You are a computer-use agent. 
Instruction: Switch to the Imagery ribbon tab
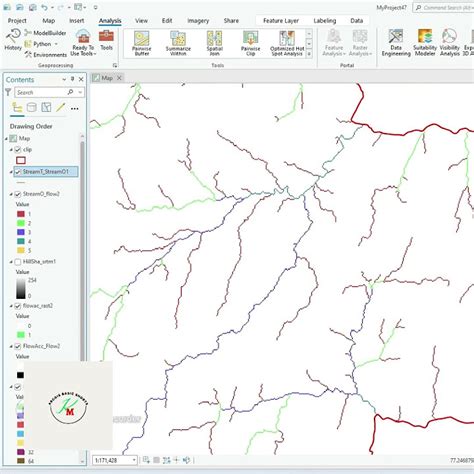(198, 21)
